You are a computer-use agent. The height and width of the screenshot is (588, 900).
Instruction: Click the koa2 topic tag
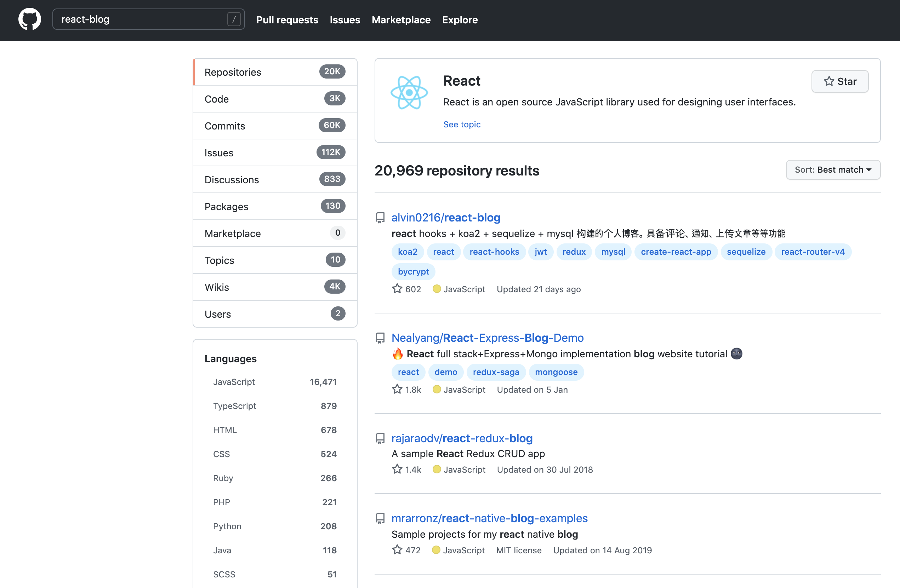coord(408,252)
